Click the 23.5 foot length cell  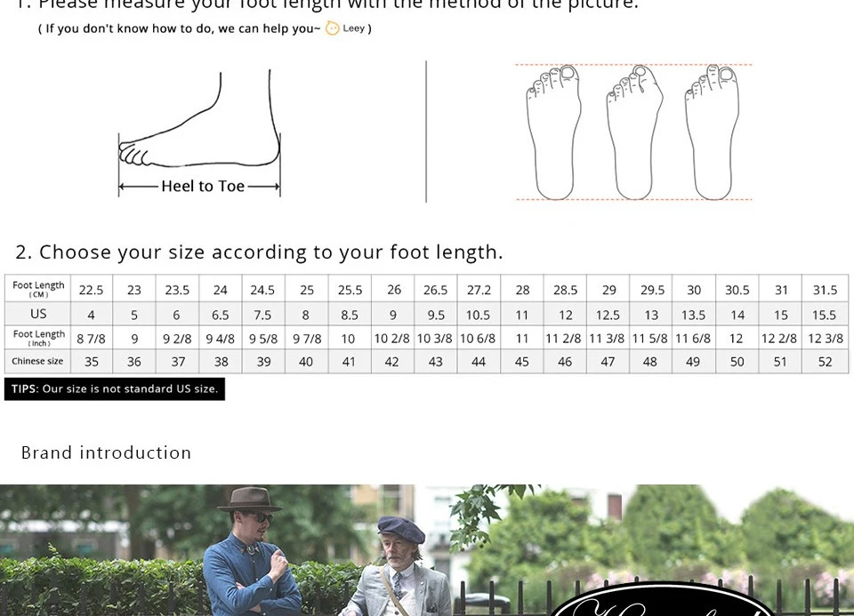pyautogui.click(x=177, y=290)
